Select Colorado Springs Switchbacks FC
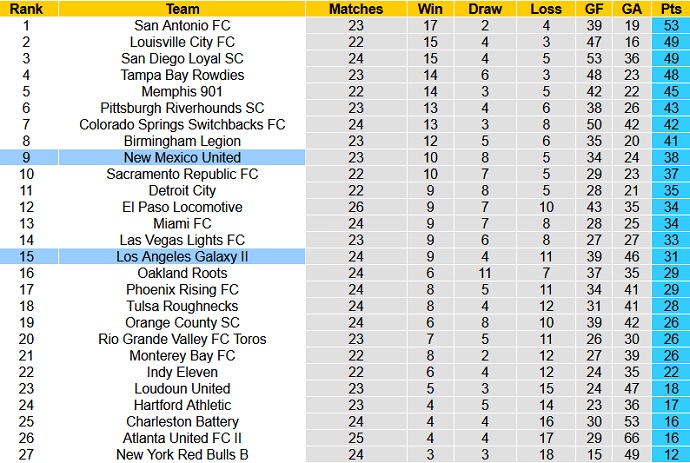690x463 pixels. (x=182, y=124)
